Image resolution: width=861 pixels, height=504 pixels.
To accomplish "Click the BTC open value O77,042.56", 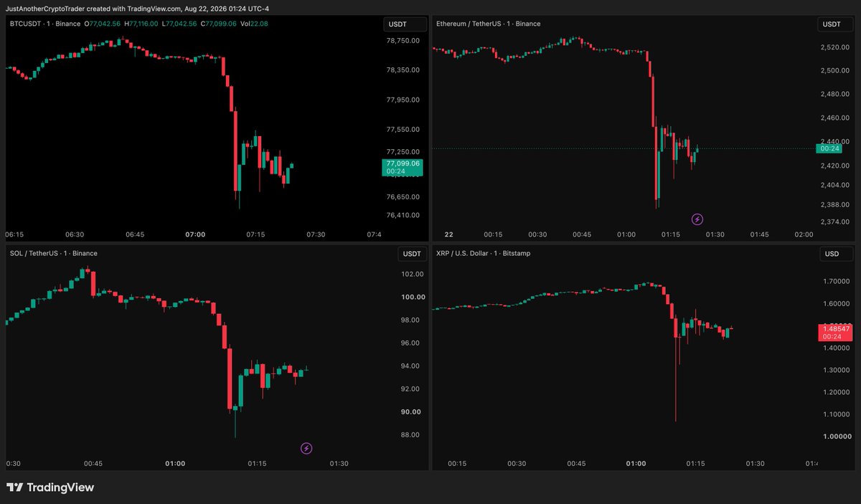I will [x=103, y=24].
